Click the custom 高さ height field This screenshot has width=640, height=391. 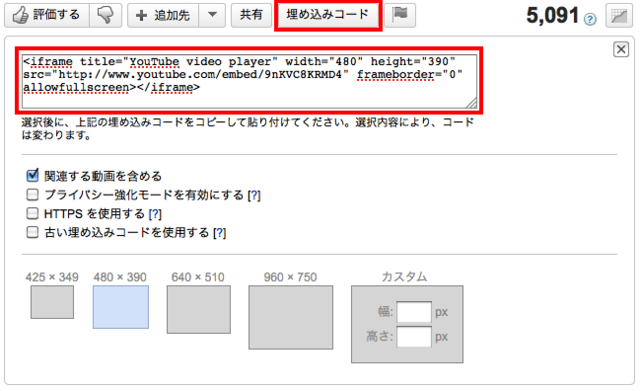(414, 337)
